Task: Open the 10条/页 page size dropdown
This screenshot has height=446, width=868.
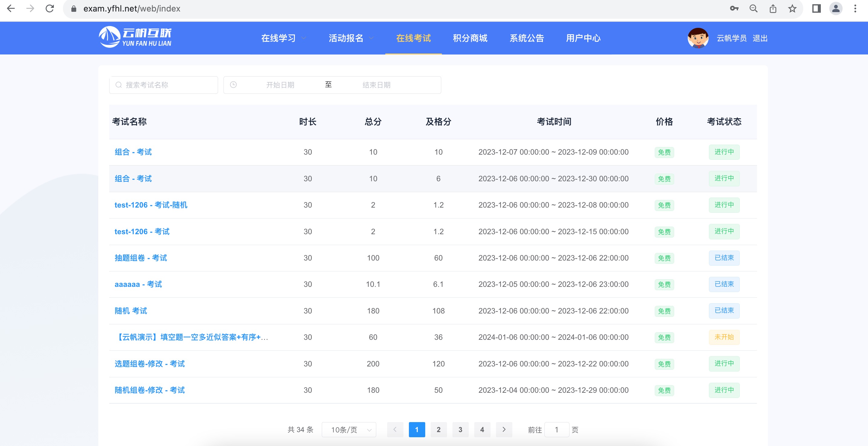Action: click(349, 430)
